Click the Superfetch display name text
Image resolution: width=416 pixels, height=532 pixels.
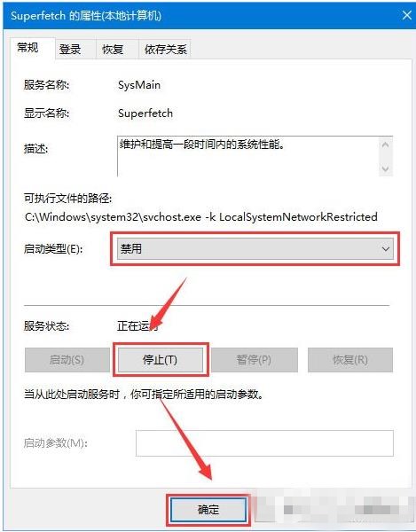coord(145,113)
